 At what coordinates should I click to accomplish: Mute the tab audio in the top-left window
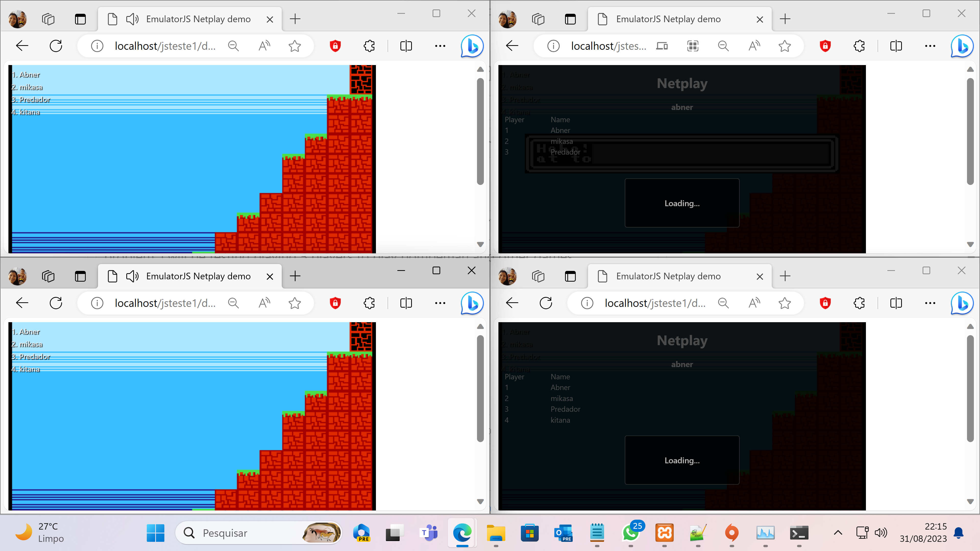tap(132, 19)
